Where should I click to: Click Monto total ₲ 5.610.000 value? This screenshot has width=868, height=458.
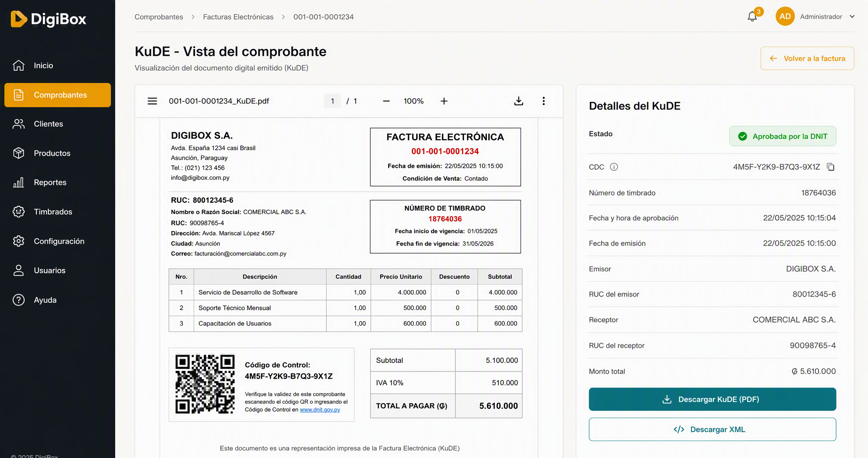click(x=813, y=371)
